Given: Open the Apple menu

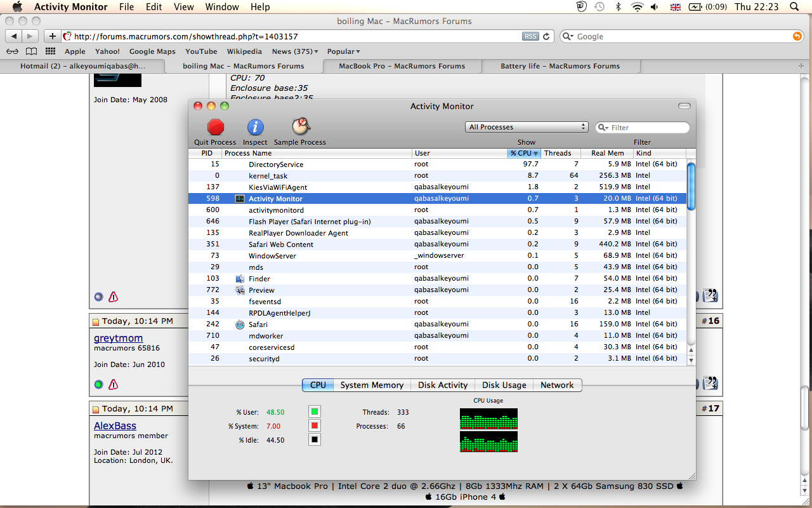Looking at the screenshot, I should pos(17,7).
